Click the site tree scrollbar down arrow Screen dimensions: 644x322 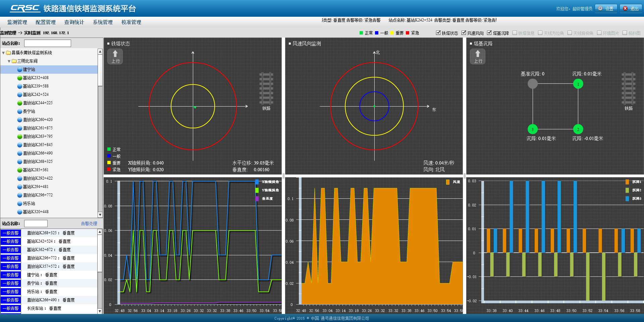[100, 215]
